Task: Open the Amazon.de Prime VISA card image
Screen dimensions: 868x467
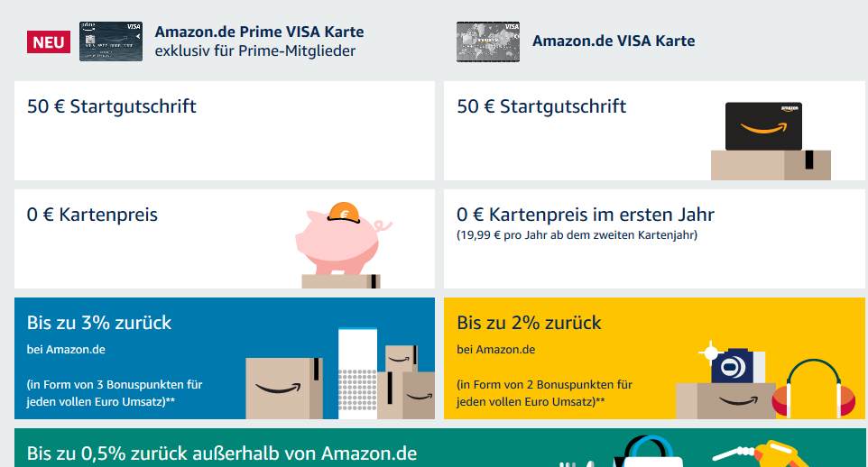Action: [111, 41]
